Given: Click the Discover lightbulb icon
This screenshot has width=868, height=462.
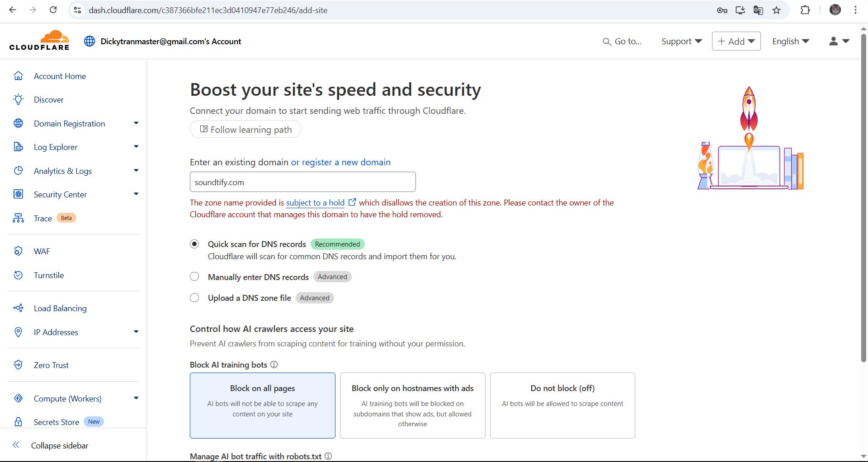Looking at the screenshot, I should 18,99.
